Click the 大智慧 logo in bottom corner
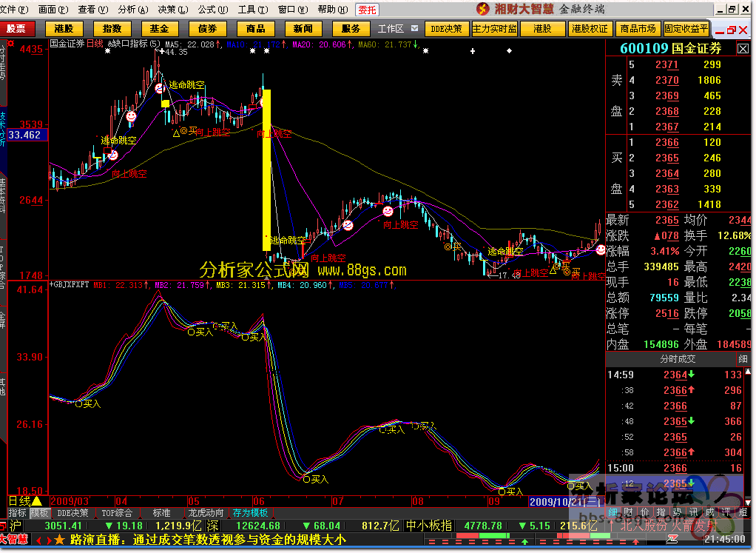 tap(16, 540)
